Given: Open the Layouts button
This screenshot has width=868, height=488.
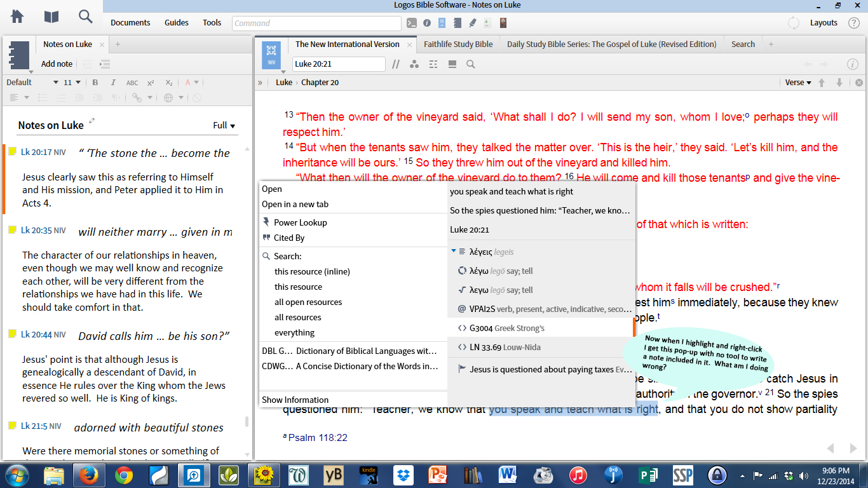Looking at the screenshot, I should click(x=824, y=23).
